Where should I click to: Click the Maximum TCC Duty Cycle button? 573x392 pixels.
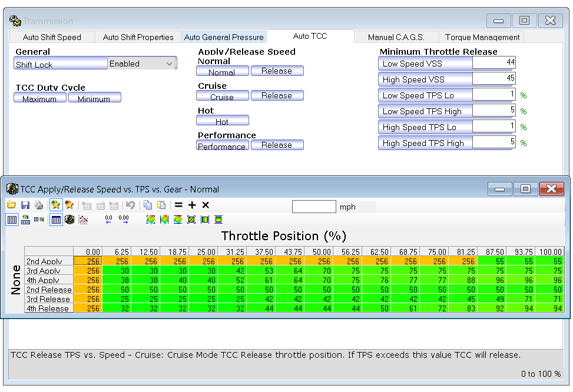click(x=39, y=98)
